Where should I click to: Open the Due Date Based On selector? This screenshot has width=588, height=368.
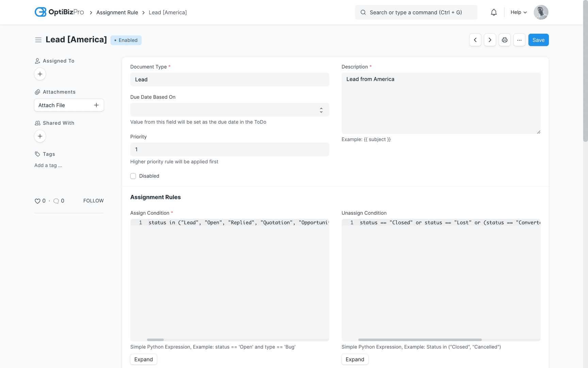pyautogui.click(x=229, y=110)
